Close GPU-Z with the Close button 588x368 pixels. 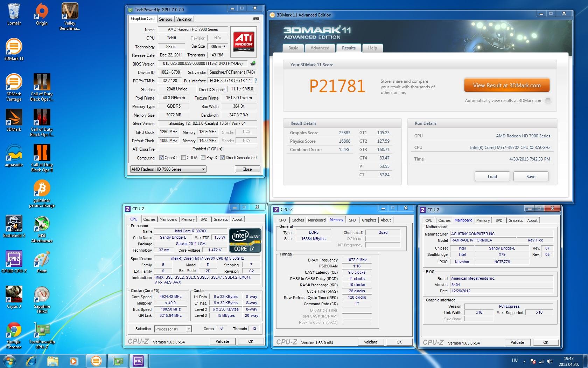click(247, 169)
